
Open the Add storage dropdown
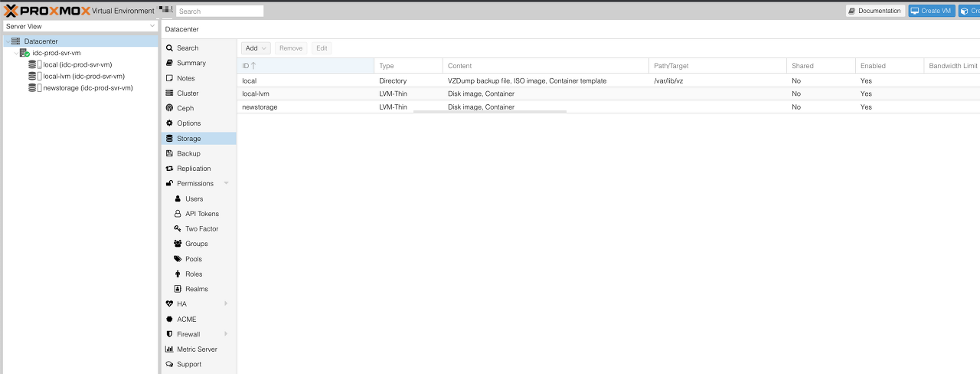pyautogui.click(x=256, y=48)
